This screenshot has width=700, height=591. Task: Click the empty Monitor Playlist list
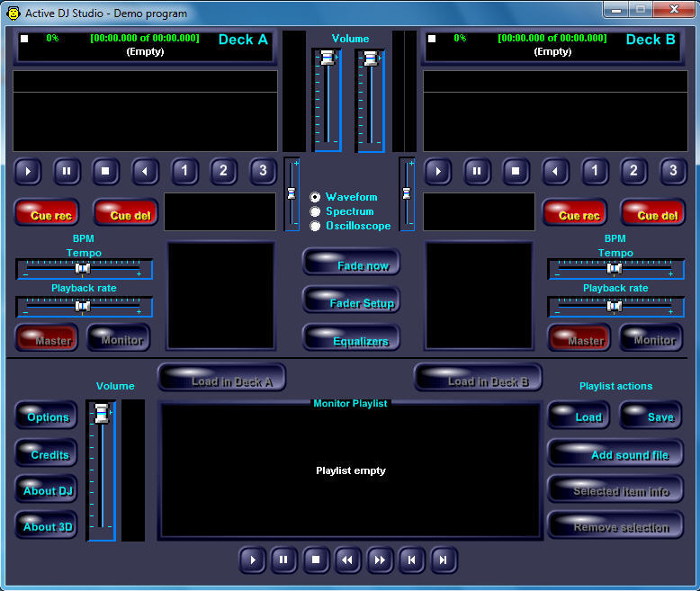[350, 470]
